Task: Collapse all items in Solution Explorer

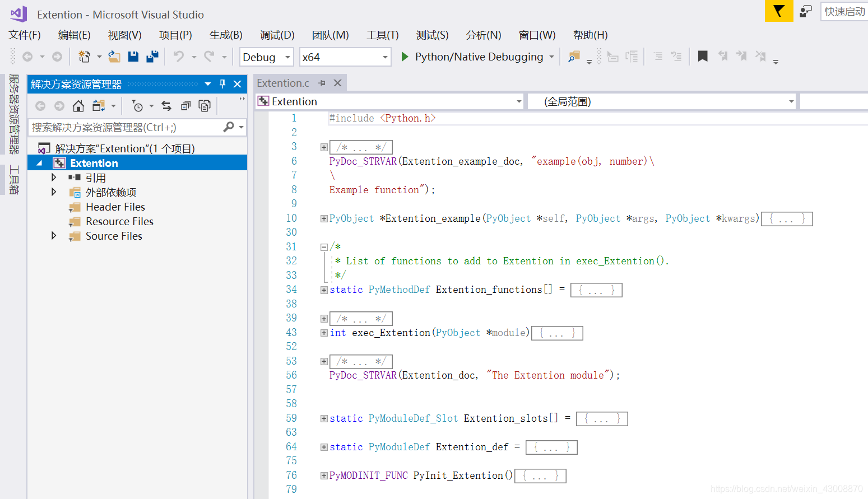Action: 185,106
